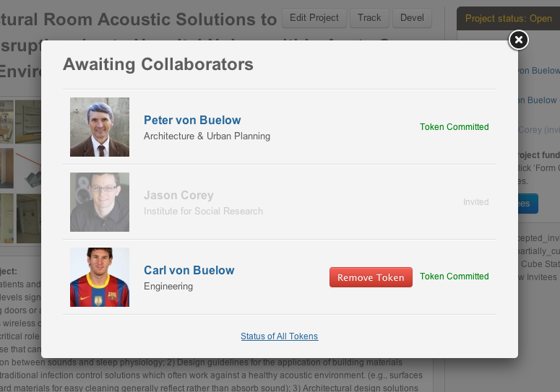Click Token Committed status beside Peter von Buelow
The height and width of the screenshot is (392, 560).
454,127
